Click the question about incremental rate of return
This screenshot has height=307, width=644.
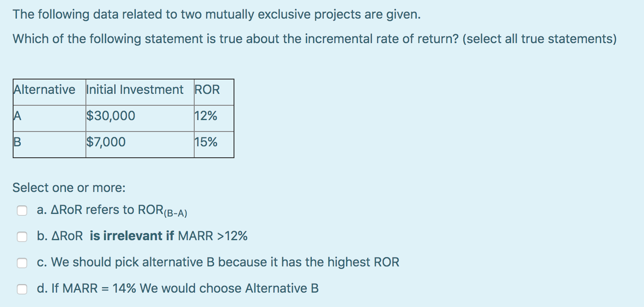(x=315, y=38)
